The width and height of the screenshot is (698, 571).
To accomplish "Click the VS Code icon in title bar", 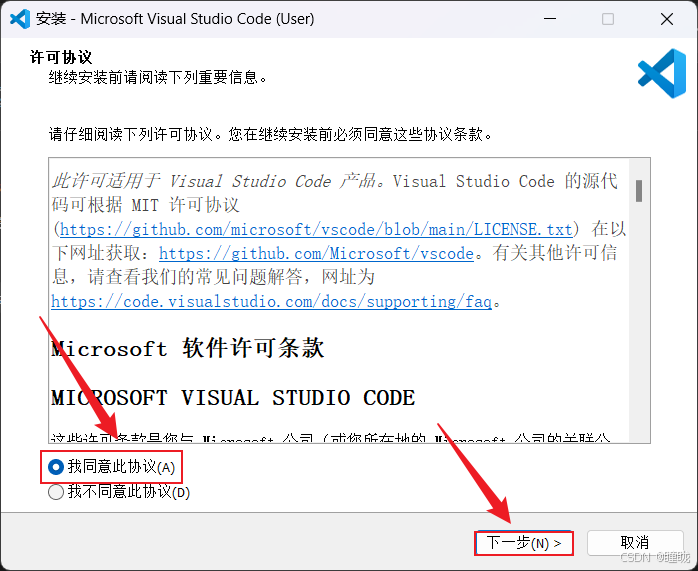I will (x=20, y=19).
